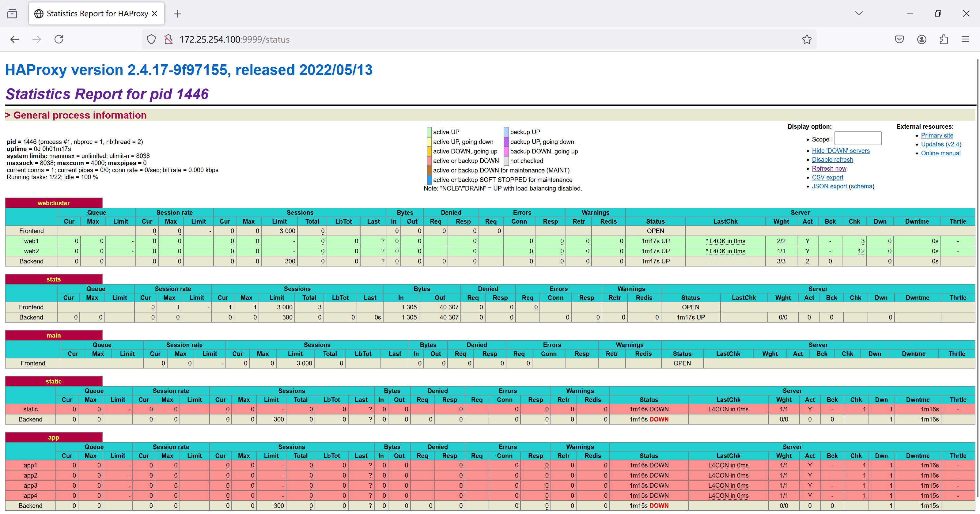Open the CSV export link

pyautogui.click(x=827, y=177)
